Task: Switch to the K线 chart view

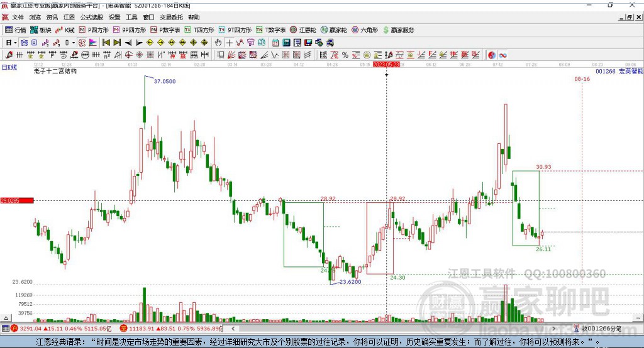Action: click(65, 30)
